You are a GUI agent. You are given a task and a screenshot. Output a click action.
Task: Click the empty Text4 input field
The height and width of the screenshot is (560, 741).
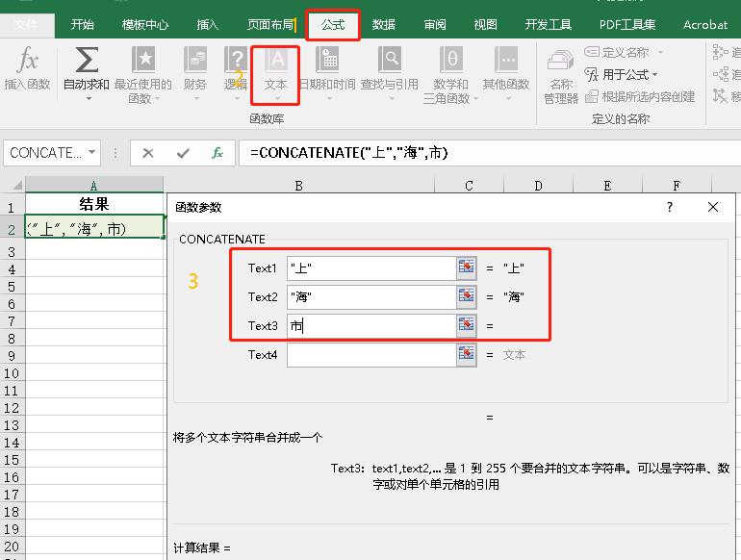[371, 354]
